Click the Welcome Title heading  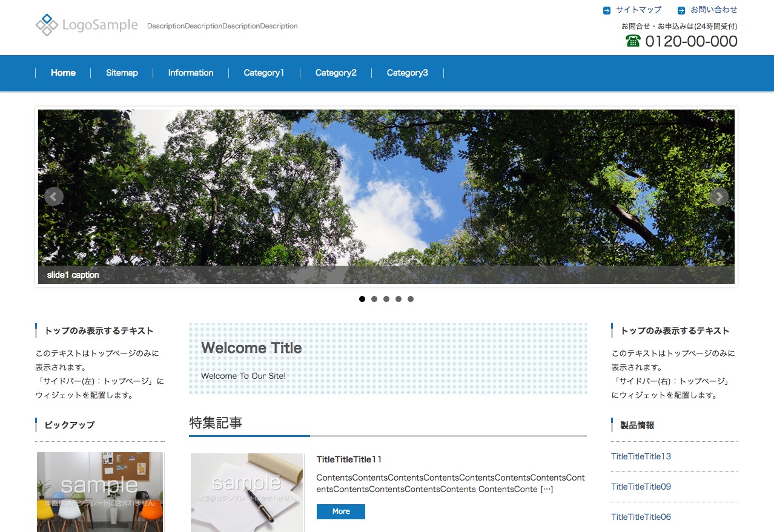click(251, 348)
